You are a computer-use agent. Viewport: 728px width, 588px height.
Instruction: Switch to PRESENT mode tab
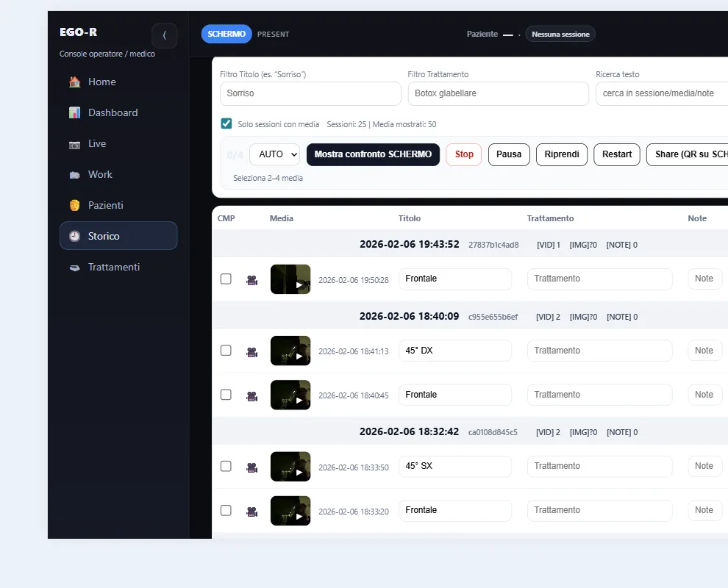pyautogui.click(x=273, y=35)
